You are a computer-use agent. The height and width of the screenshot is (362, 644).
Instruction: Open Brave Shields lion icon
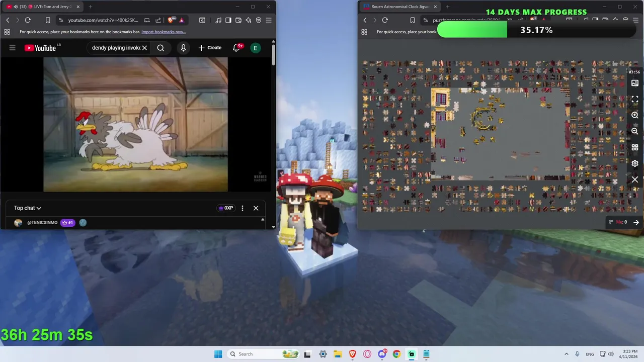point(171,20)
